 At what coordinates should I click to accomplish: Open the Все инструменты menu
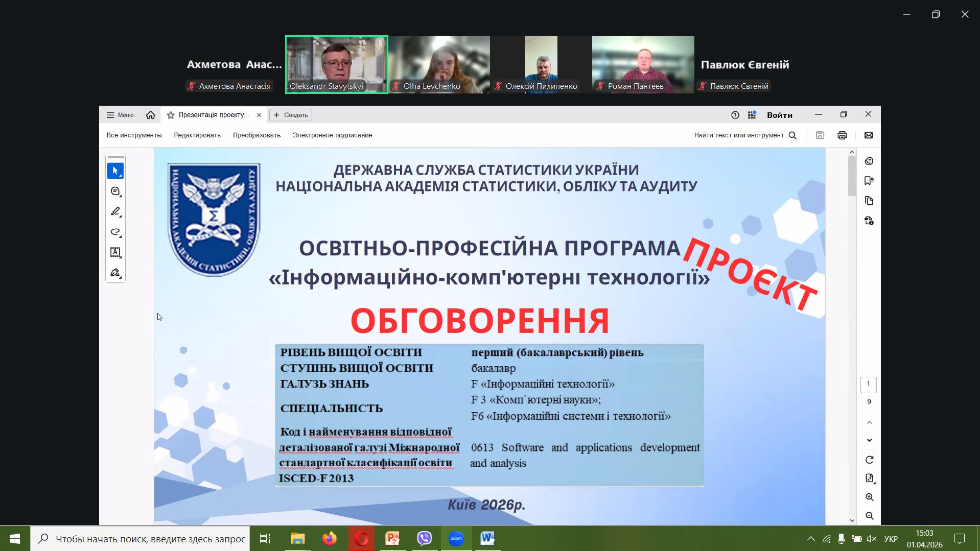(134, 135)
